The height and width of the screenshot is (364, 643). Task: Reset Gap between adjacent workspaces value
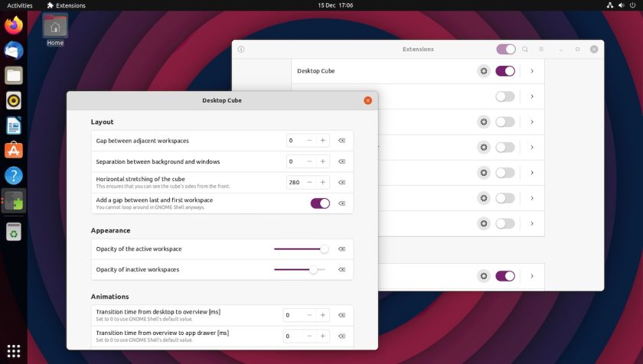click(341, 141)
